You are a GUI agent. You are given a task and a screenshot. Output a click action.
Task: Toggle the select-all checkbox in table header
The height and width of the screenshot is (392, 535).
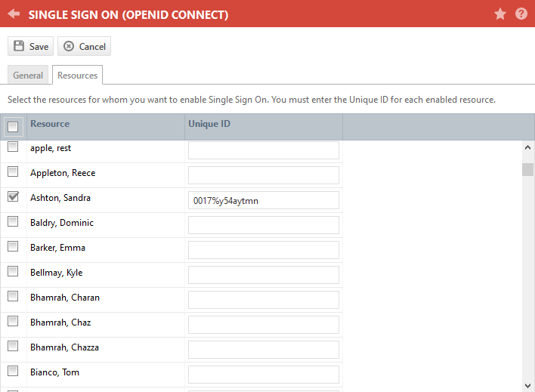(13, 127)
